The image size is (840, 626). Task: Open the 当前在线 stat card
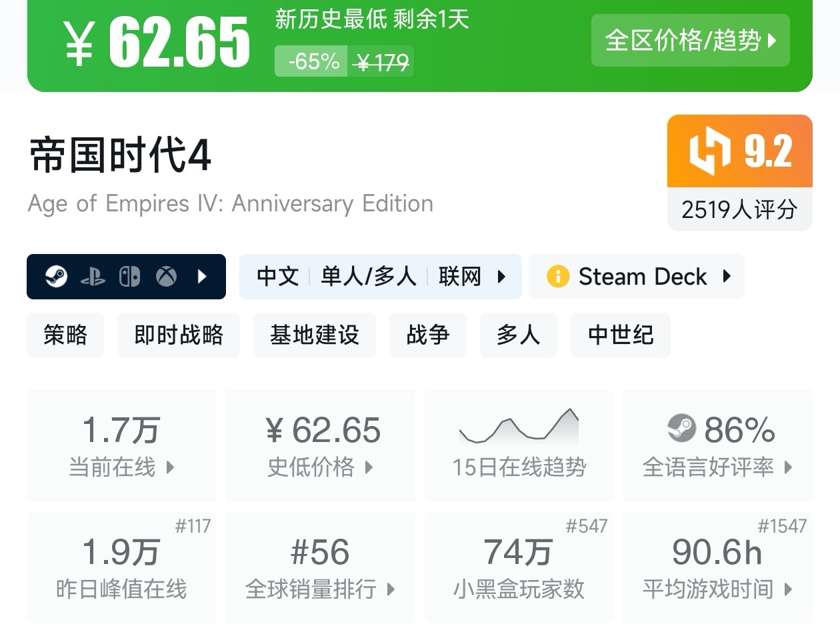click(121, 445)
